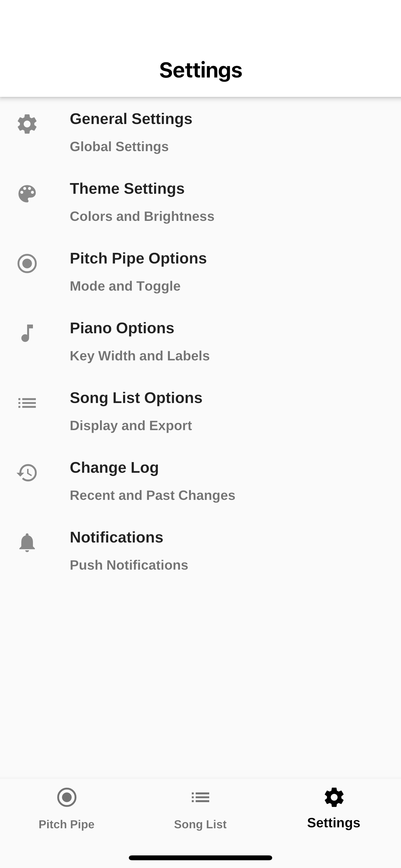Tap the palette icon for Theme Settings
Screen dimensions: 401x868
pos(27,194)
